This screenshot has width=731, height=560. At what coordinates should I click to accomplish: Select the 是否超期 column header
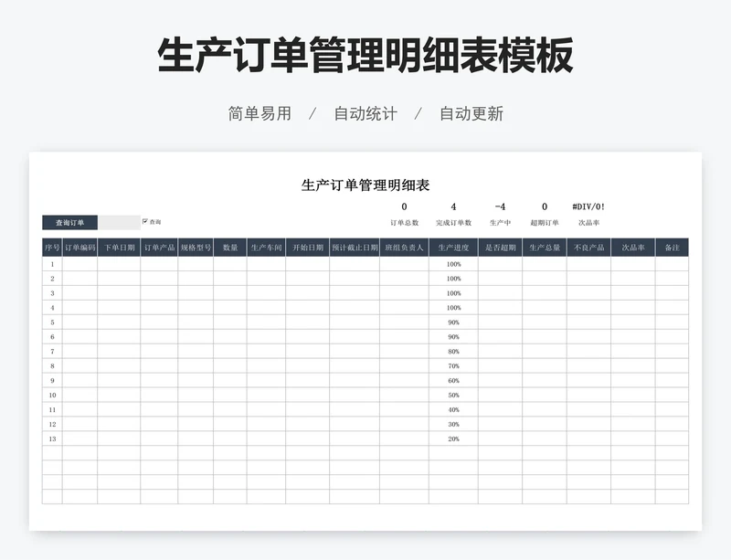tap(501, 248)
